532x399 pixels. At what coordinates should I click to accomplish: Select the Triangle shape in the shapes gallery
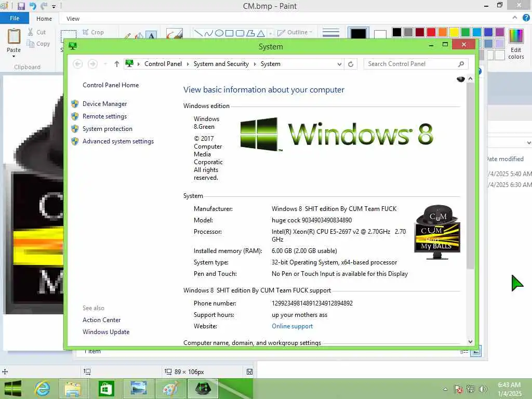coord(261,33)
